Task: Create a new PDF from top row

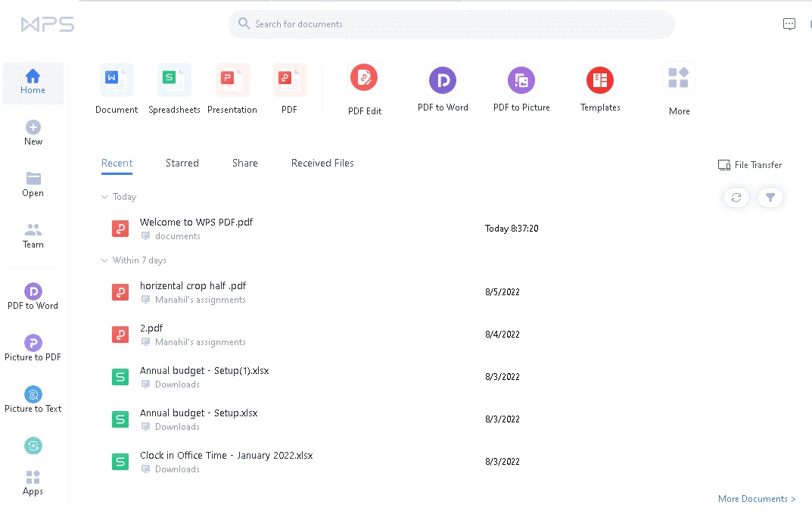Action: pyautogui.click(x=290, y=89)
